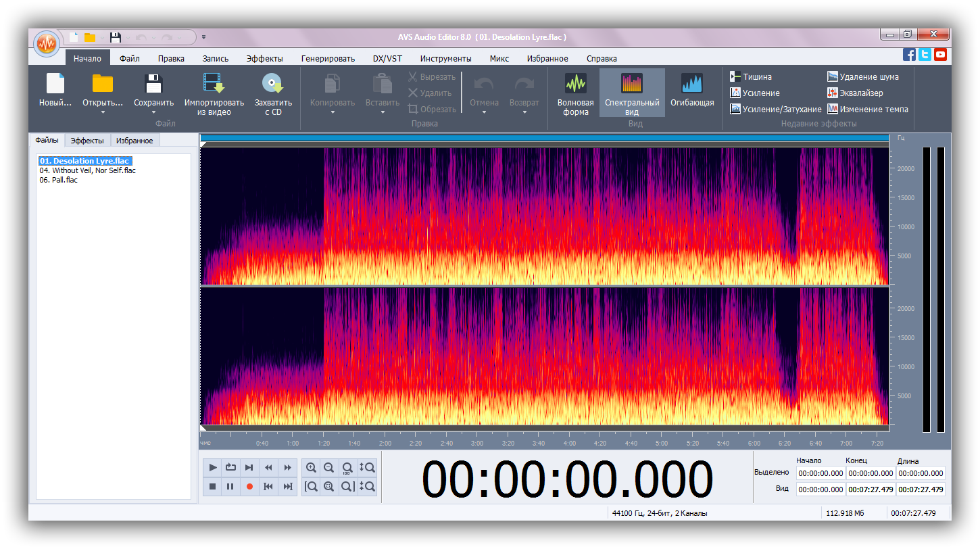Start recording with the red Record button
Screen dimensions: 980x549
pos(249,486)
